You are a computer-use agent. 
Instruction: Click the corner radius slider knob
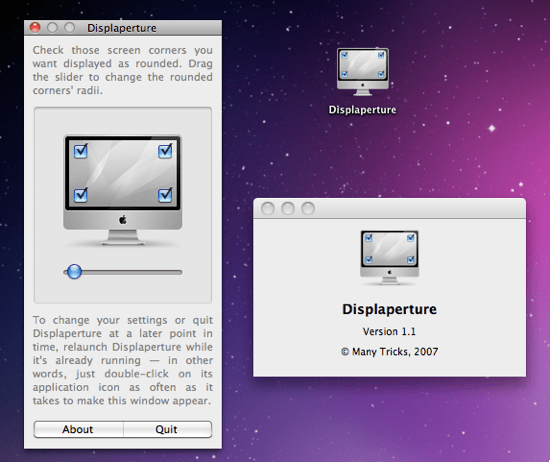click(x=74, y=272)
